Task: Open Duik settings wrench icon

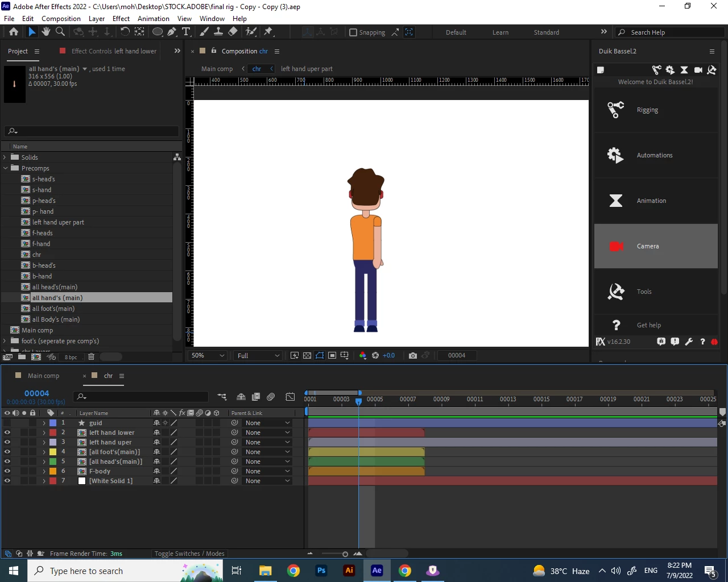Action: pos(689,342)
